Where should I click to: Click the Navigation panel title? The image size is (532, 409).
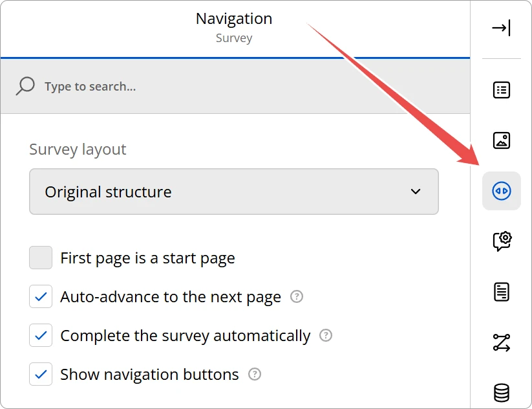(x=234, y=19)
